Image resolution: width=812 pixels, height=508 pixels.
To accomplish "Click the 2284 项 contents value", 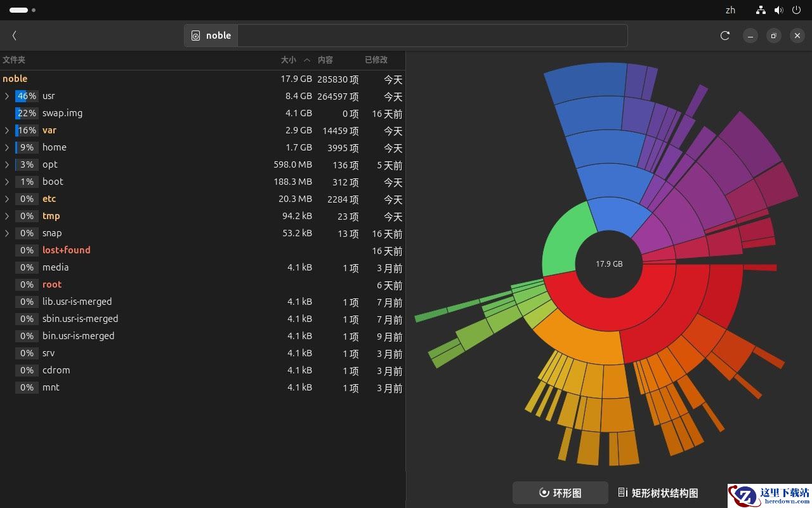I will [343, 199].
